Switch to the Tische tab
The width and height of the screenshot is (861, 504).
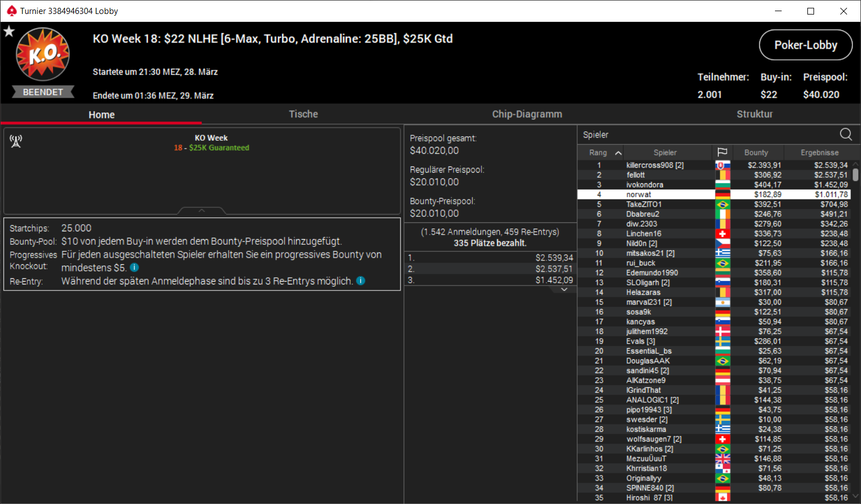[303, 114]
